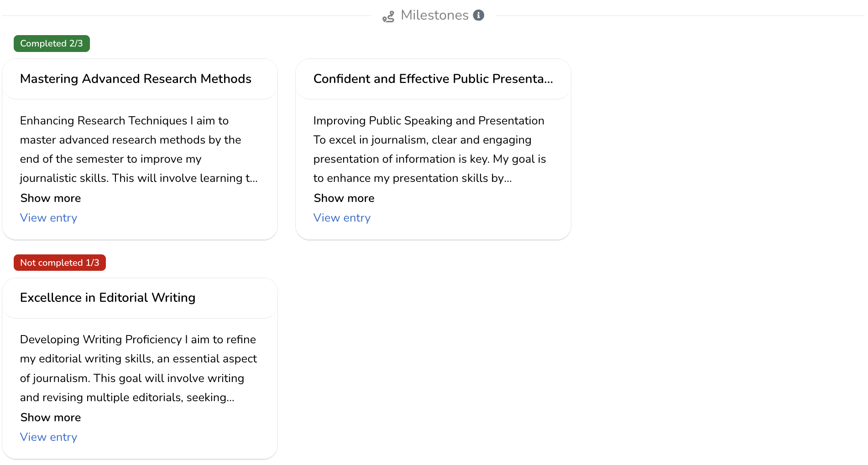Click the Milestones section heading text
868x465 pixels.
point(434,15)
